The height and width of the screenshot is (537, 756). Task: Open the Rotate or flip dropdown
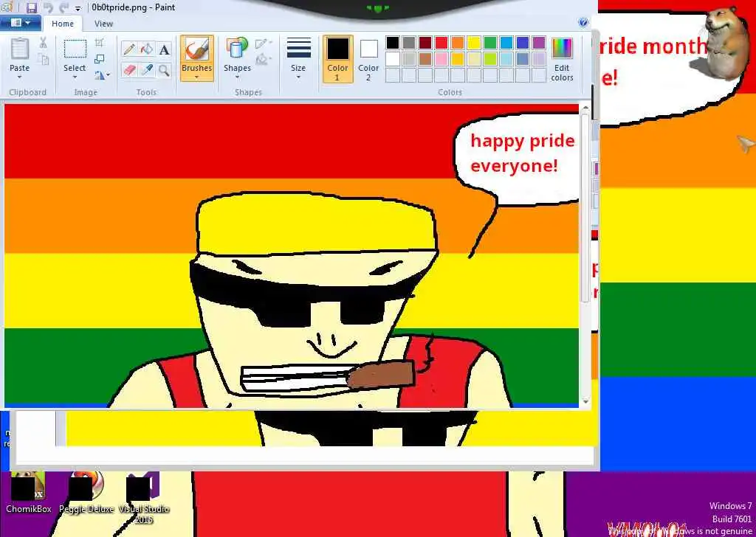click(102, 75)
